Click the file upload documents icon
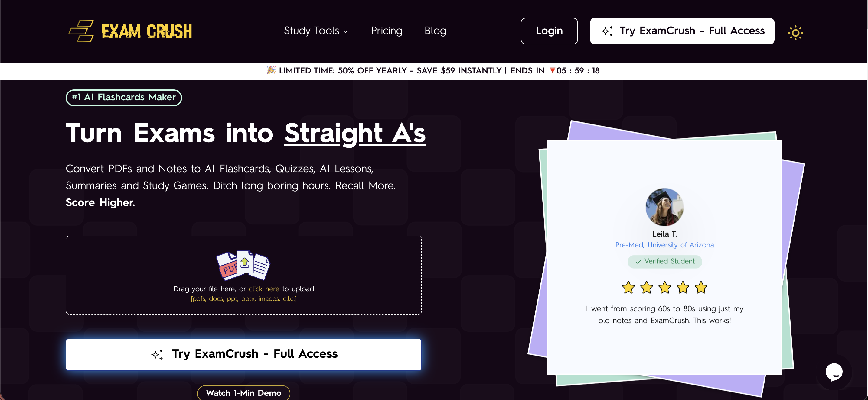 (243, 265)
